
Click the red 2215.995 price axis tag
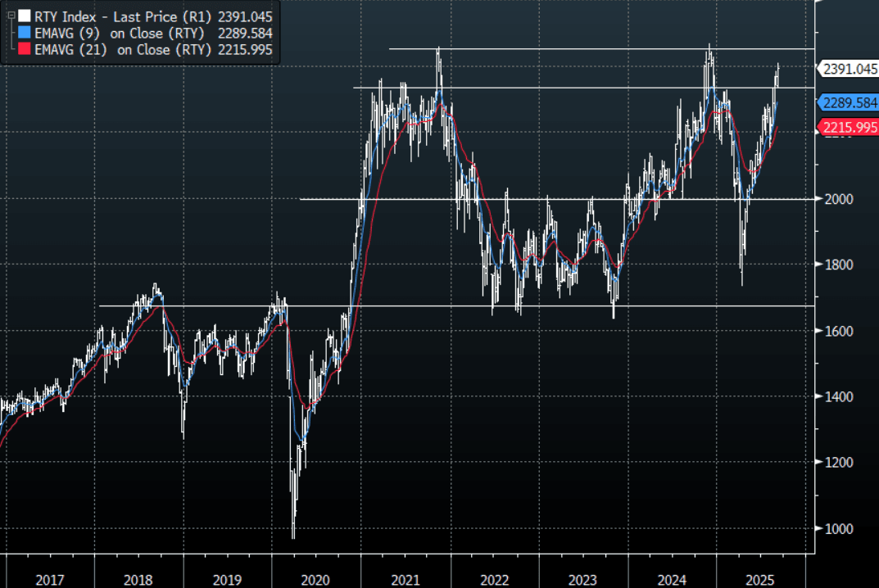pyautogui.click(x=850, y=127)
